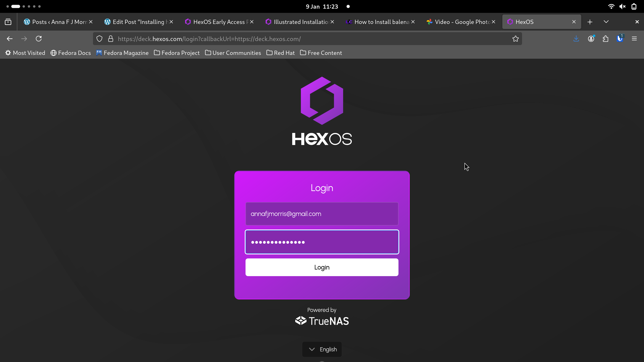Close the Posts ‹ Anna tab
The image size is (644, 362).
point(91,22)
